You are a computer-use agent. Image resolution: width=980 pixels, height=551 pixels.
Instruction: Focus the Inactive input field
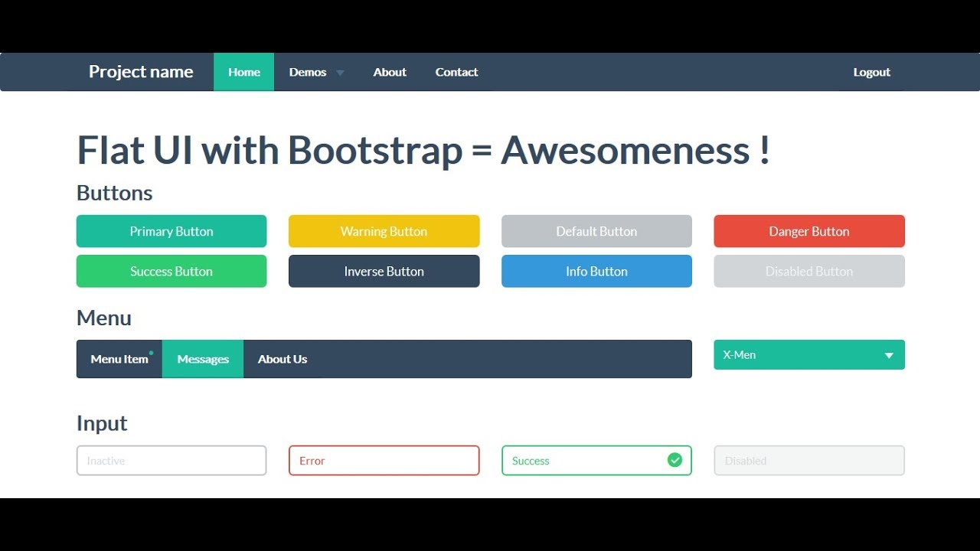pos(171,461)
